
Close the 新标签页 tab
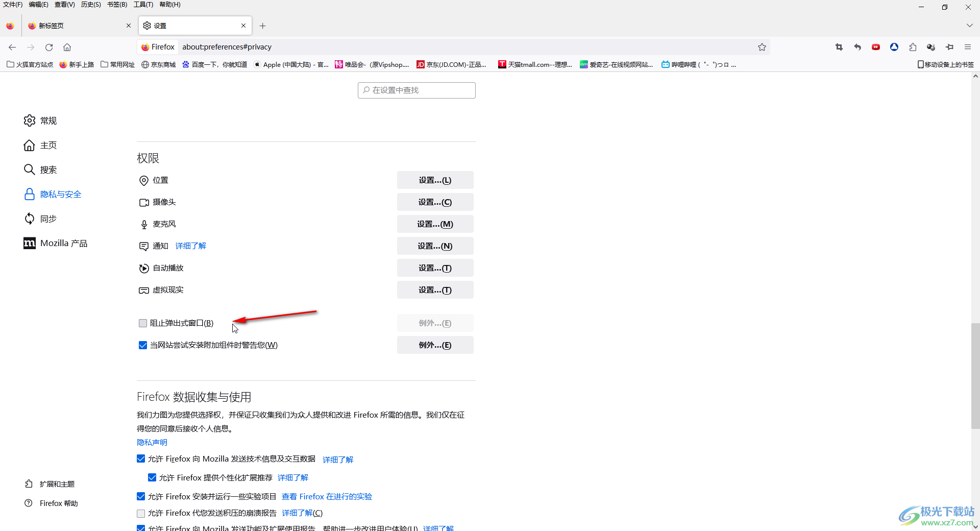click(x=128, y=26)
